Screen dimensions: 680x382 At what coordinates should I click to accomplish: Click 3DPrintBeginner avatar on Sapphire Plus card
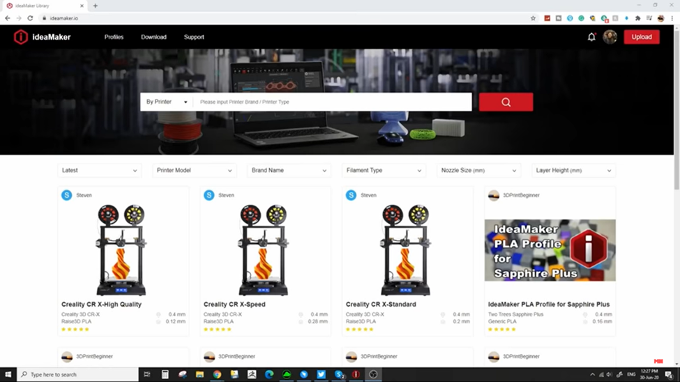pos(494,195)
